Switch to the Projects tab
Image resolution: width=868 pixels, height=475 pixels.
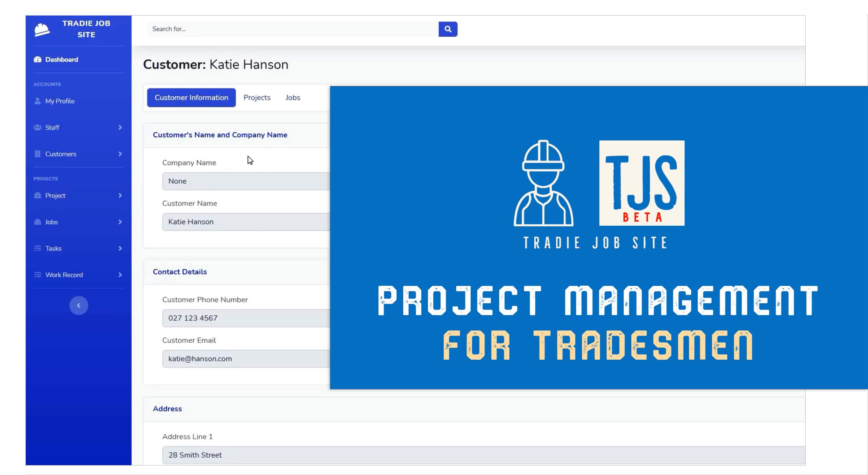tap(257, 97)
